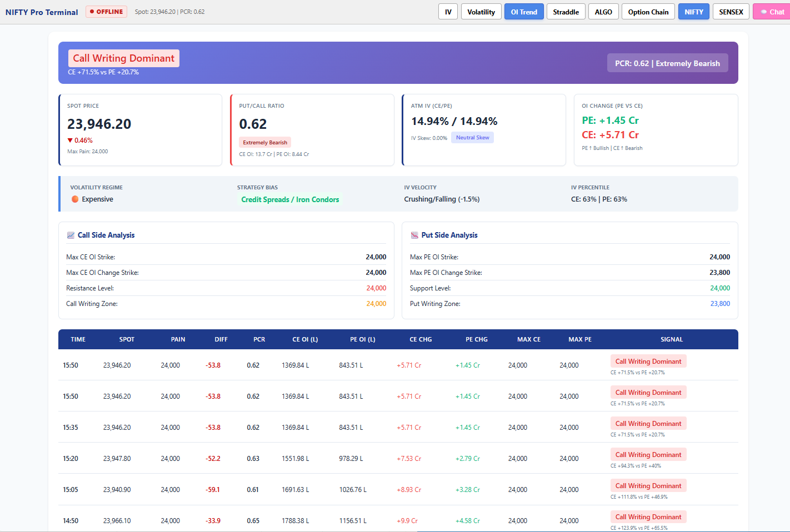Click the Put Side Analysis chart icon

[414, 235]
